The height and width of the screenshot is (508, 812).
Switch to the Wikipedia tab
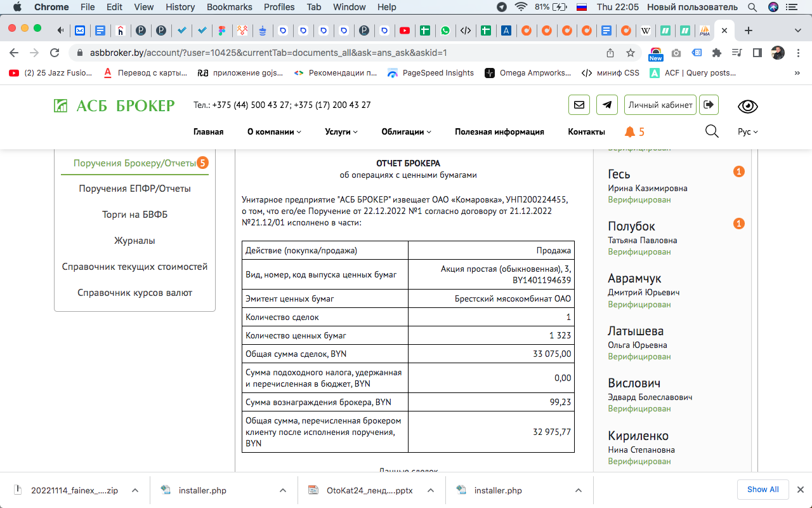tap(646, 30)
